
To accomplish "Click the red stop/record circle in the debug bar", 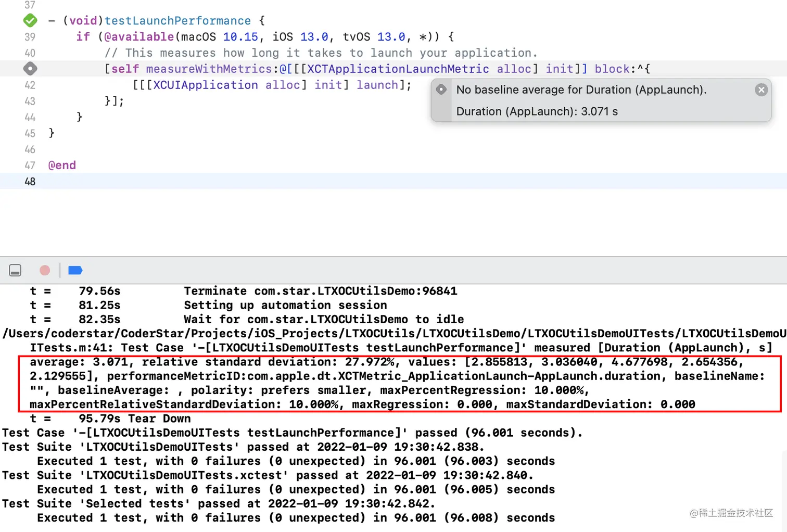I will (45, 270).
